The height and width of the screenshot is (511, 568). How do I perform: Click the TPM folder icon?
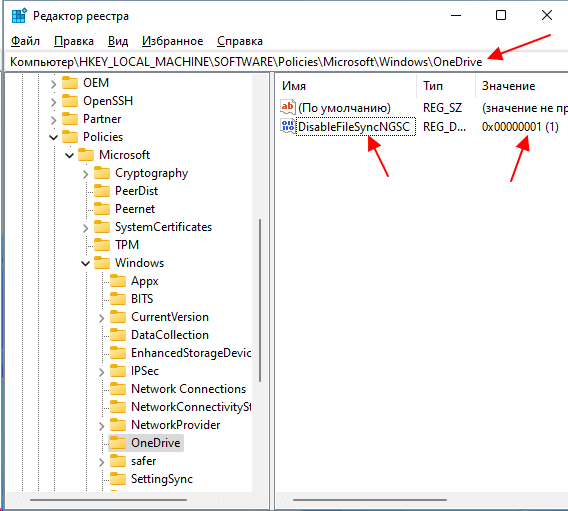pos(102,244)
